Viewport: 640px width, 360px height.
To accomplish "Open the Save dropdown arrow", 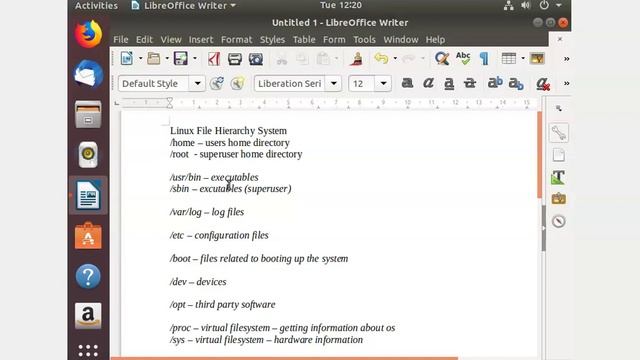I will click(195, 59).
